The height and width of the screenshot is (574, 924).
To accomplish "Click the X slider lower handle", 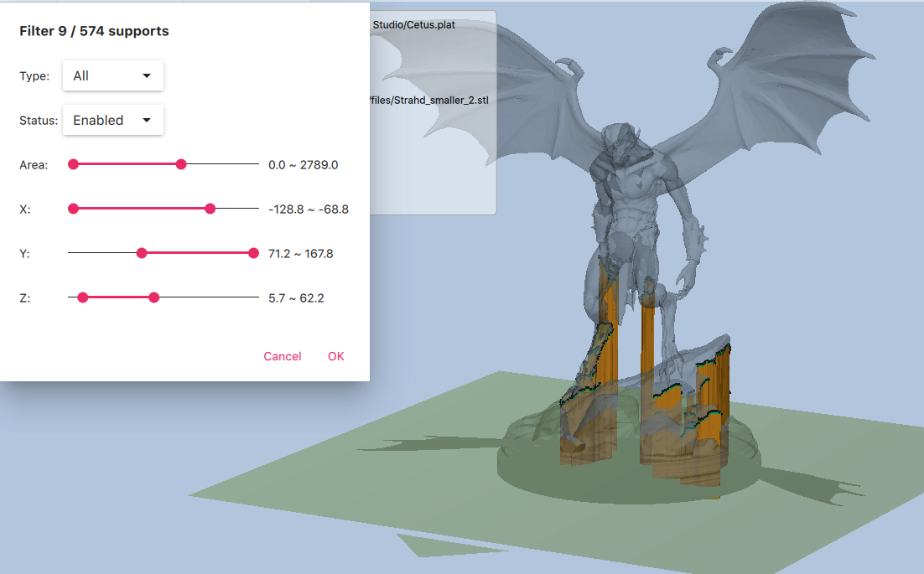I will tap(73, 209).
